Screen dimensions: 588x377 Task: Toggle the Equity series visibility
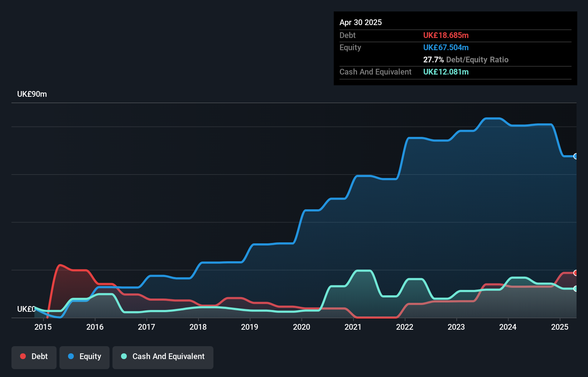click(x=84, y=356)
